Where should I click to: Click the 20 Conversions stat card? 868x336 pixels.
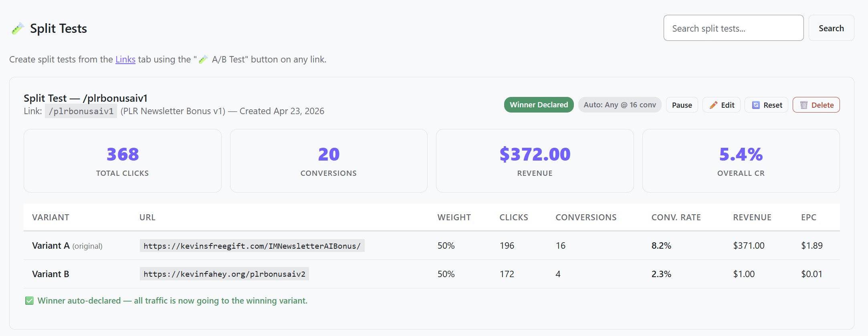coord(329,161)
